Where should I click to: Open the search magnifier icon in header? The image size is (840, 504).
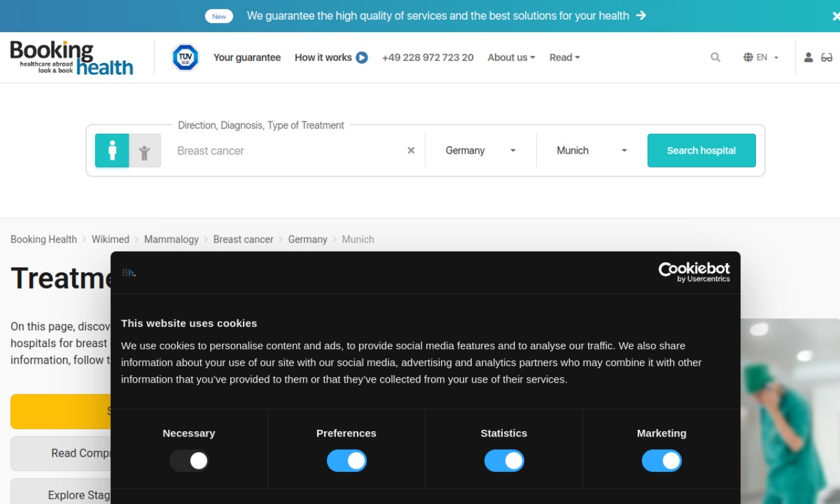click(715, 58)
